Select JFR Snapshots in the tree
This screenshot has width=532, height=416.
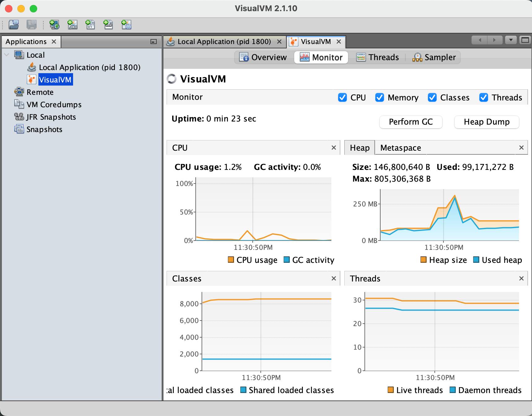[x=51, y=117]
